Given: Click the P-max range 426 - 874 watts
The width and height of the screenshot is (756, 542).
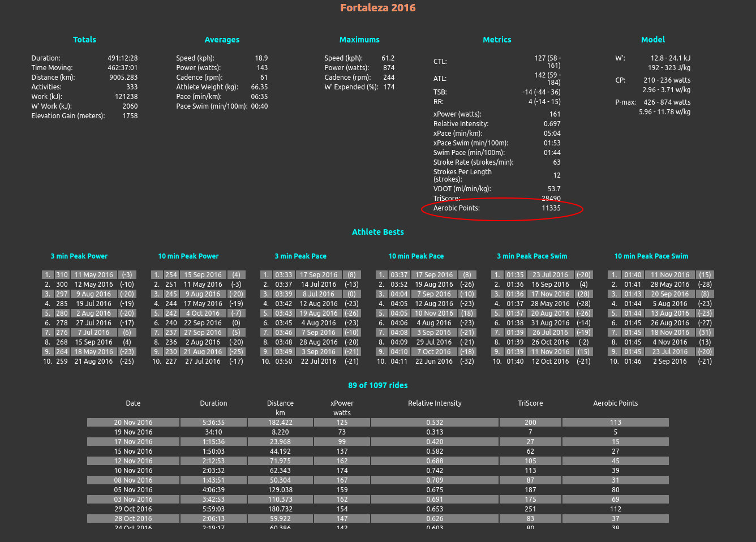Looking at the screenshot, I should pos(667,102).
